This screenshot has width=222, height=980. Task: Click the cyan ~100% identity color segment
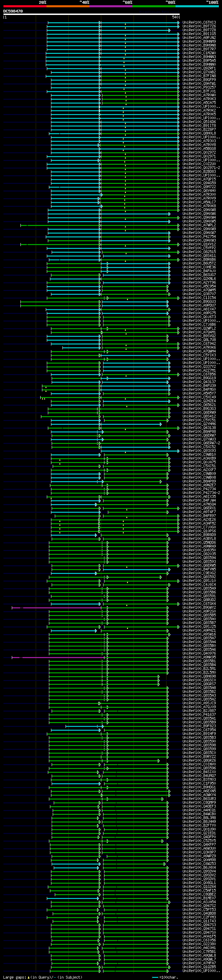click(197, 6)
